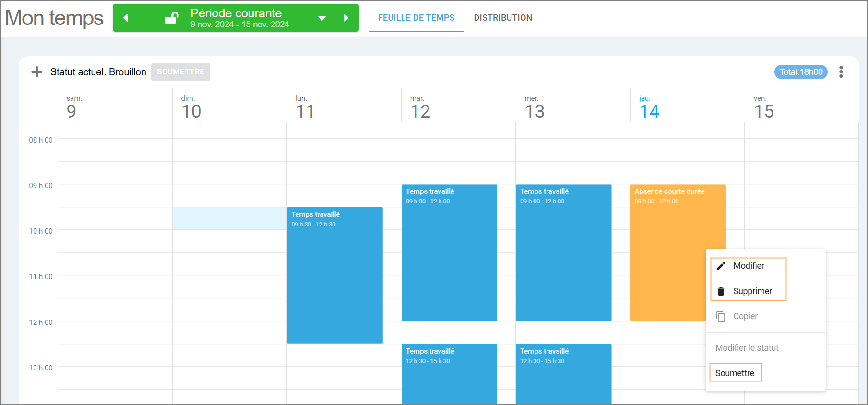Screen dimensions: 868x405
Task: Click the grey Soumettre button
Action: (180, 72)
